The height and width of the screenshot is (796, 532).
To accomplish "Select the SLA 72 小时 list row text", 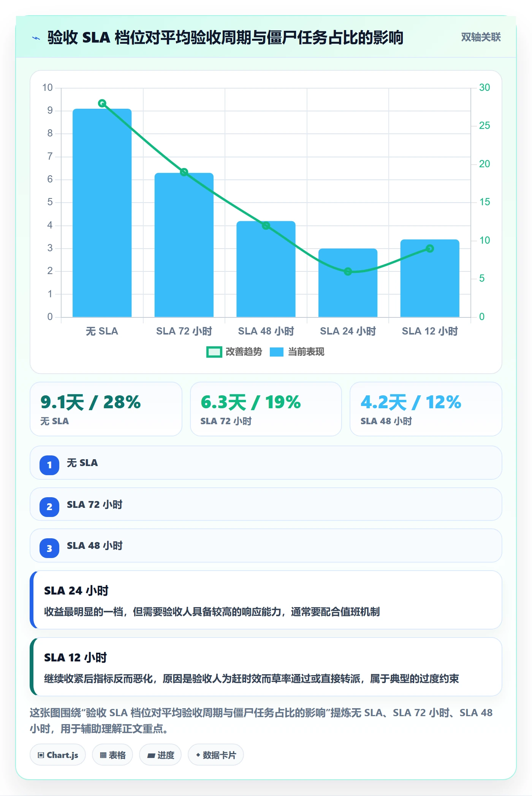I will 95,504.
